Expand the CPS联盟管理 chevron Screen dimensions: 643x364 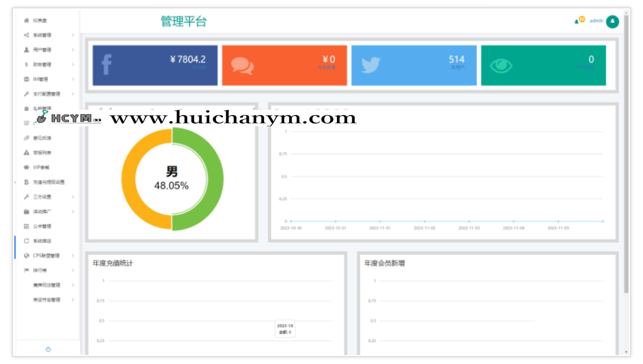click(73, 255)
